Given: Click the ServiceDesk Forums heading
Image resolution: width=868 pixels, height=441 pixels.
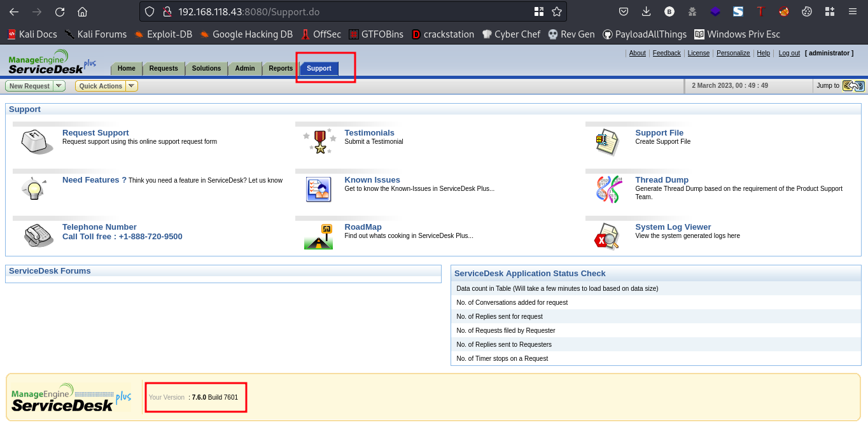Looking at the screenshot, I should (50, 271).
